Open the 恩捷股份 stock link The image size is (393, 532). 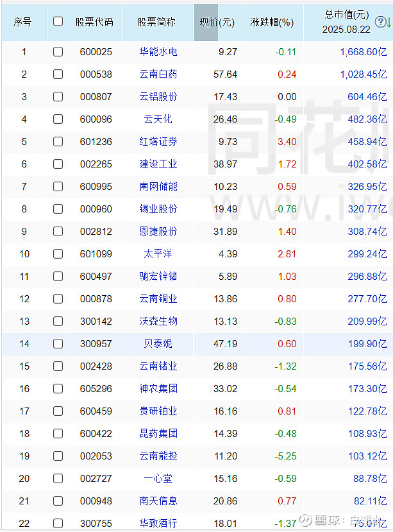coord(158,232)
